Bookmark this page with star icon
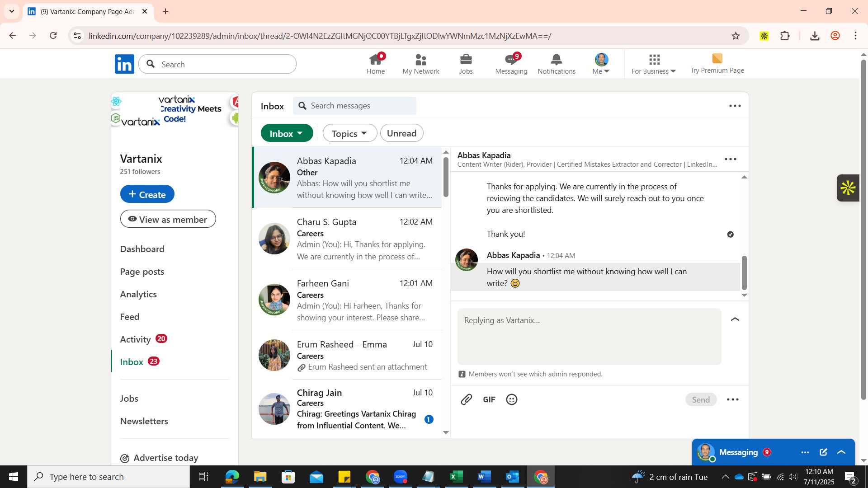 [x=736, y=36]
